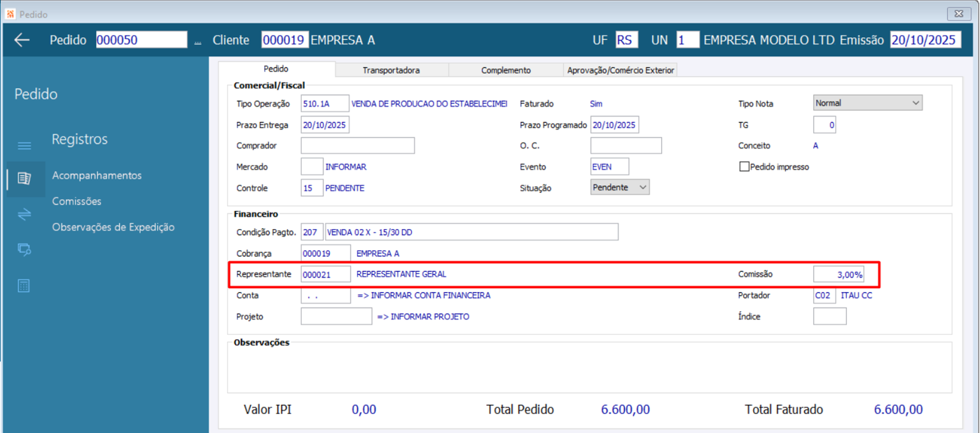Image resolution: width=980 pixels, height=433 pixels.
Task: Click the Comprador input field
Action: pyautogui.click(x=357, y=146)
